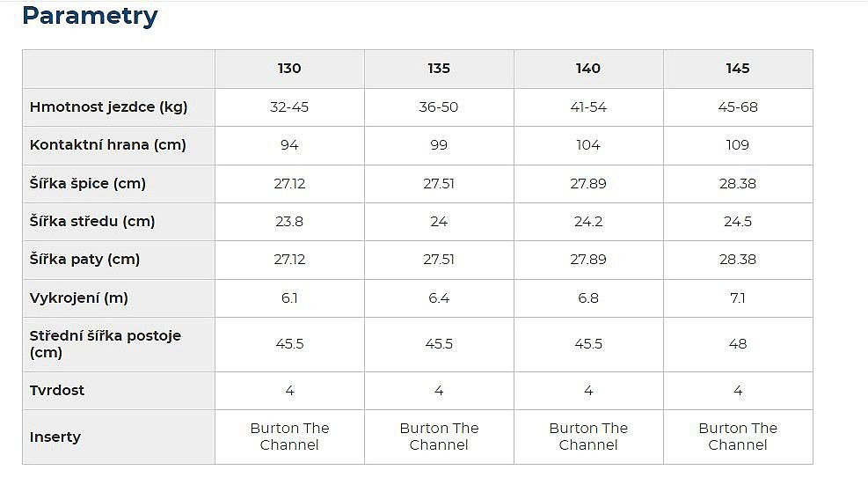Select the 135 column header
The image size is (868, 492).
coord(439,69)
